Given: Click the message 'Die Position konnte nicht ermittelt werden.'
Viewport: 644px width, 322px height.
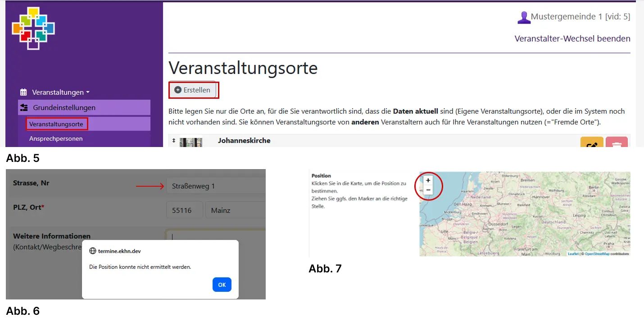Looking at the screenshot, I should tap(140, 267).
